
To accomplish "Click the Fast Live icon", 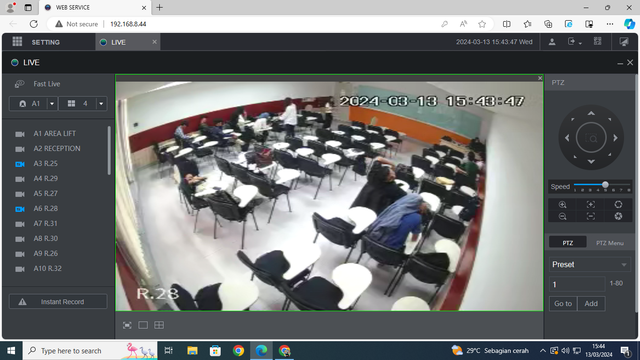I will 20,84.
